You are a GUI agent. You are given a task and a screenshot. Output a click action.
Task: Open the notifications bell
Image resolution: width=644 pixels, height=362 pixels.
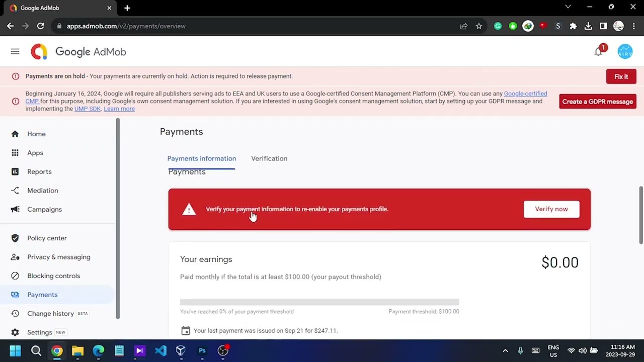pyautogui.click(x=598, y=52)
